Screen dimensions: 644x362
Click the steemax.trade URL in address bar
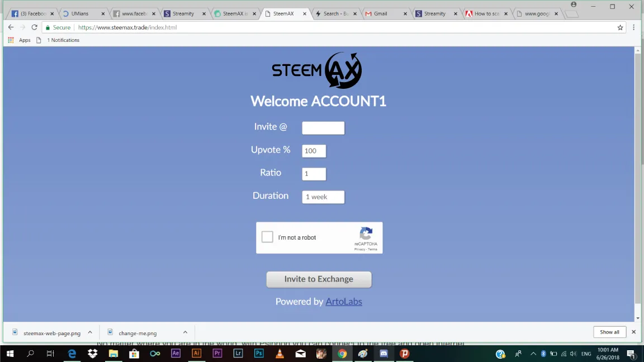[127, 27]
